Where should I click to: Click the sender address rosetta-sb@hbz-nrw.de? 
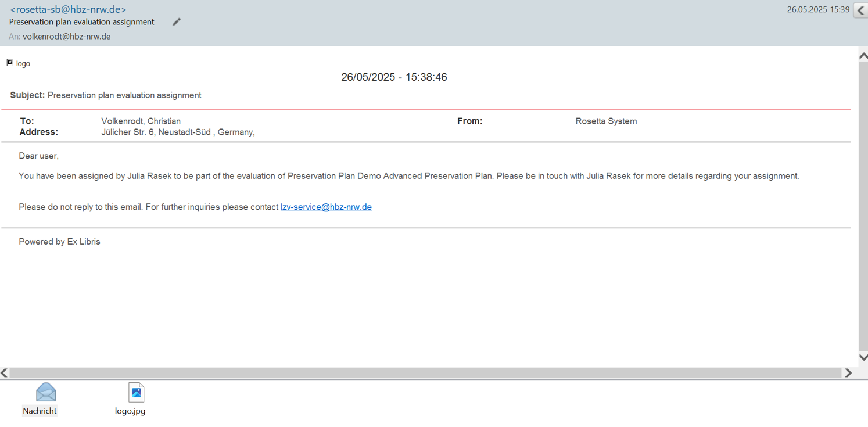point(68,9)
